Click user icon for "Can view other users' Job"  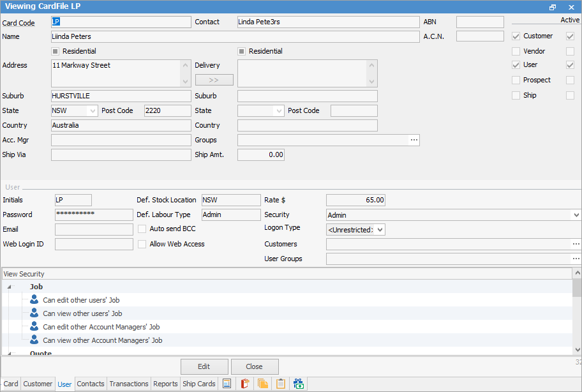click(x=34, y=313)
